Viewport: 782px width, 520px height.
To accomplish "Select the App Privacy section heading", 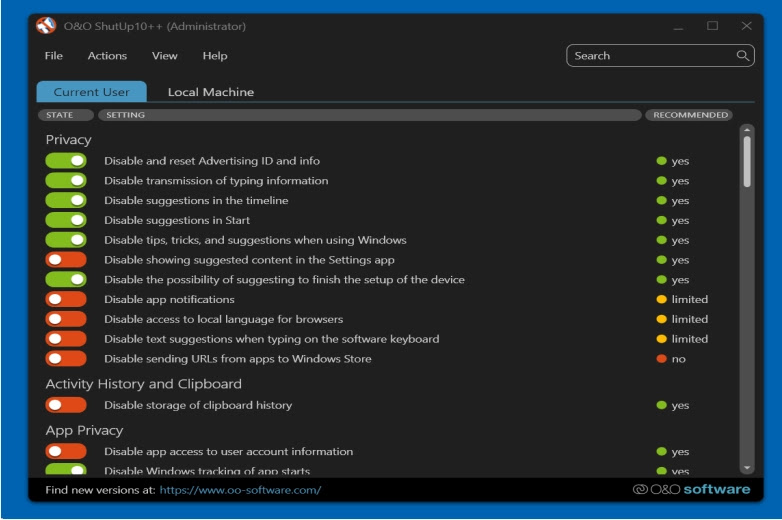I will coord(84,430).
